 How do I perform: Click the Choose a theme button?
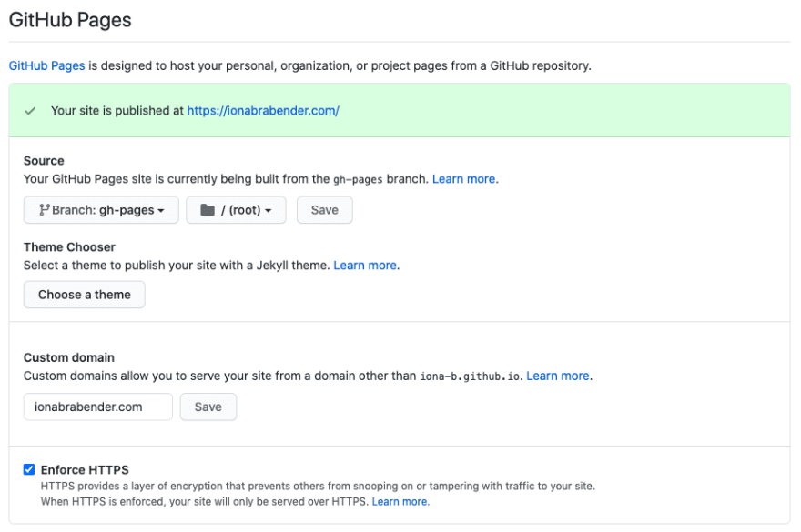point(85,295)
